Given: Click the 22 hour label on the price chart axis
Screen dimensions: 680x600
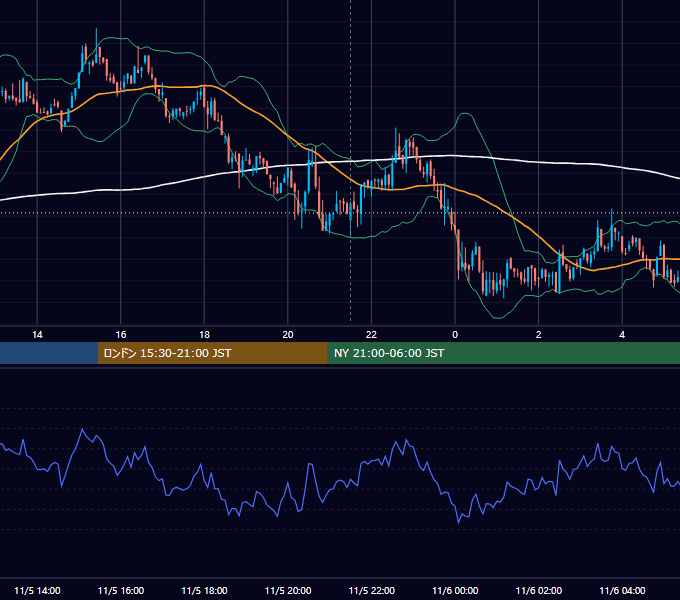Looking at the screenshot, I should (x=371, y=335).
